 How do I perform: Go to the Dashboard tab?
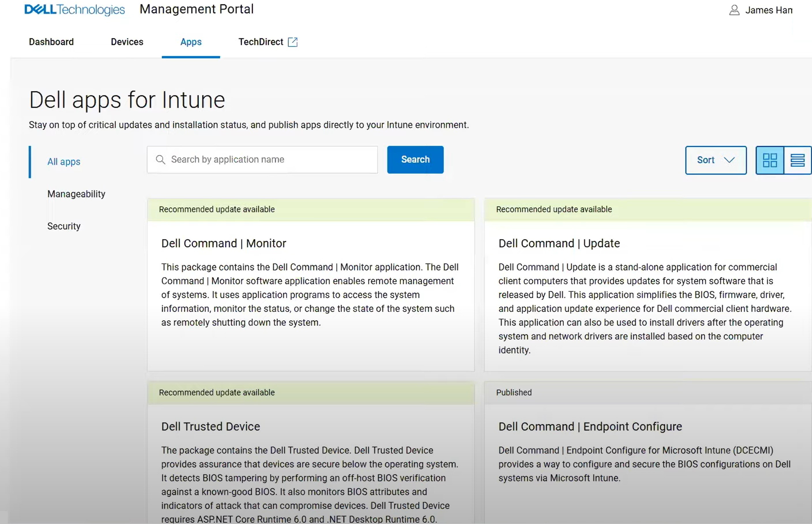tap(51, 41)
